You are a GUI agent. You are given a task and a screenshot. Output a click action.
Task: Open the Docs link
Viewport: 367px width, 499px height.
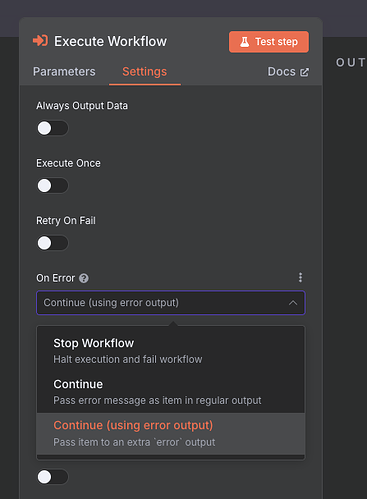pyautogui.click(x=288, y=72)
